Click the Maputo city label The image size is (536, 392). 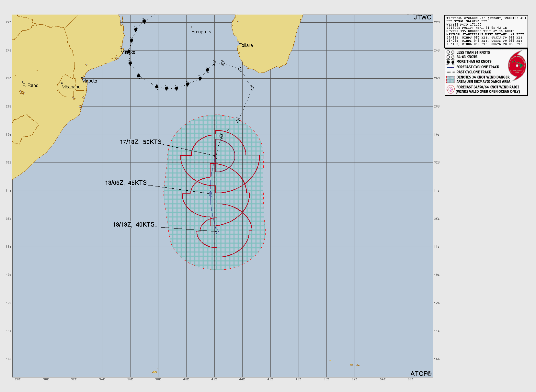tap(89, 81)
